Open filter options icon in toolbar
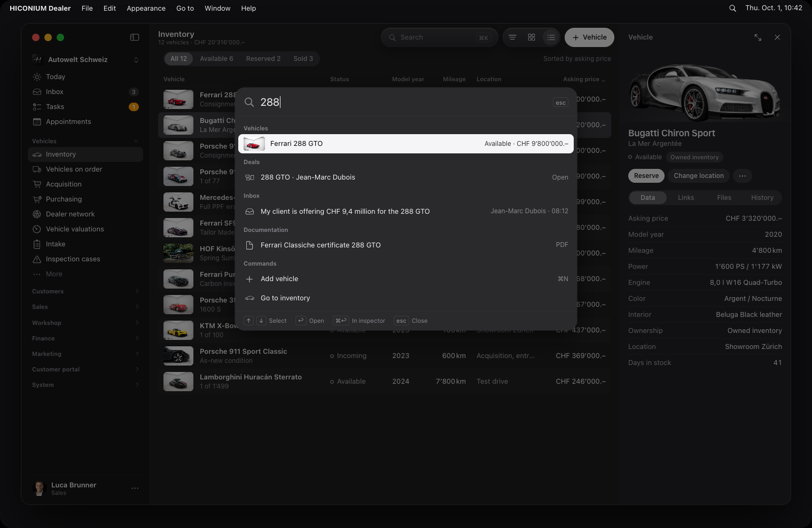 tap(512, 37)
